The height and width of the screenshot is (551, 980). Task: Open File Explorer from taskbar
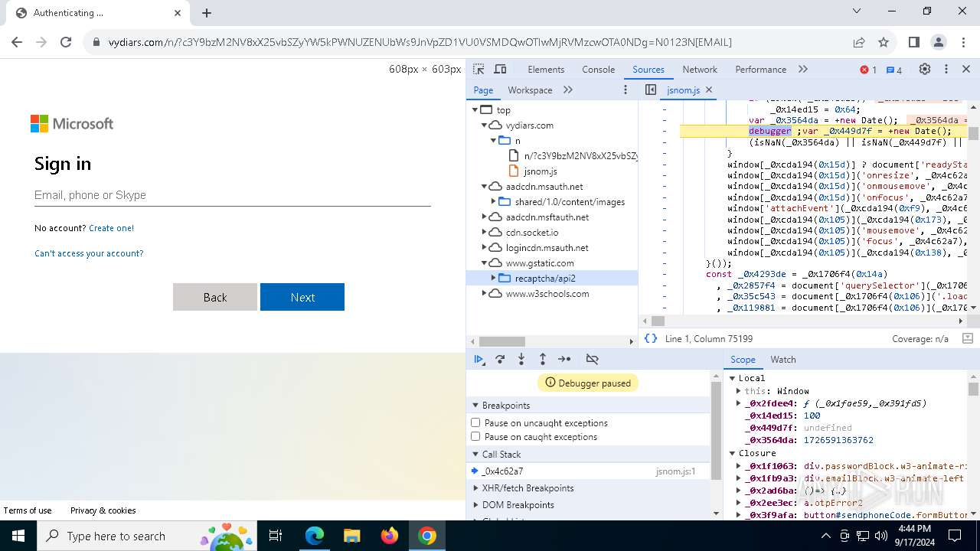pyautogui.click(x=351, y=536)
